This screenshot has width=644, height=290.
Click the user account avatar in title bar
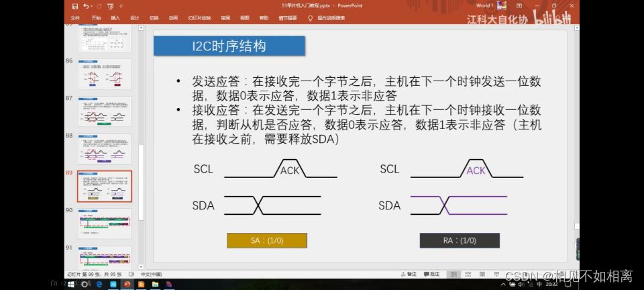(501, 6)
